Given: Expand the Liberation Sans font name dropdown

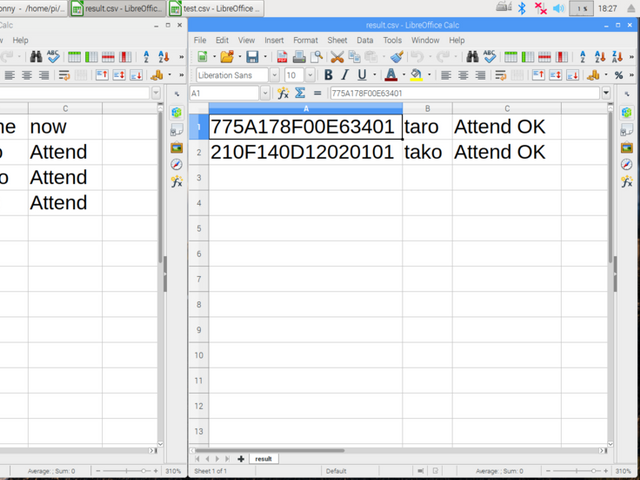Looking at the screenshot, I should (x=274, y=75).
